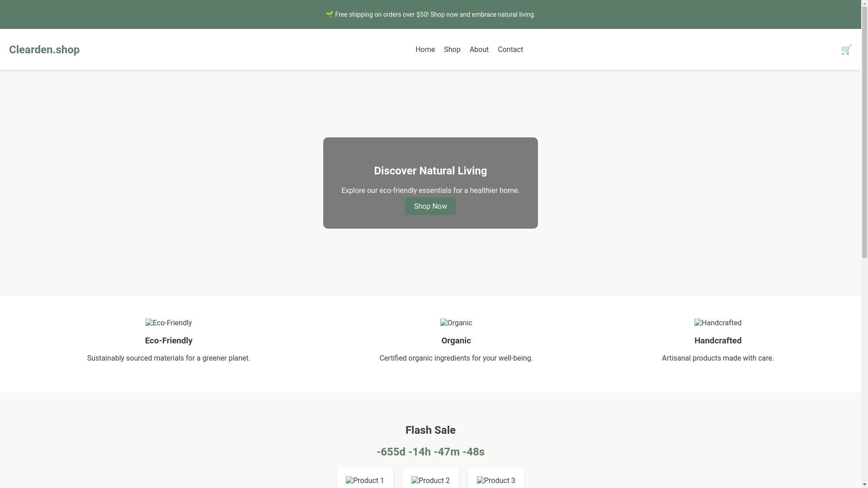
Task: Click the seedling emoji in the banner
Action: click(330, 14)
